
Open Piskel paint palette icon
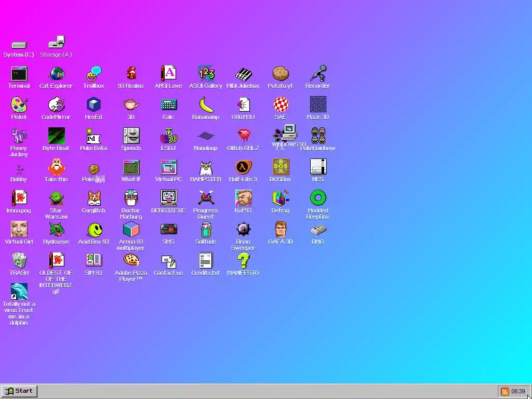pyautogui.click(x=19, y=105)
